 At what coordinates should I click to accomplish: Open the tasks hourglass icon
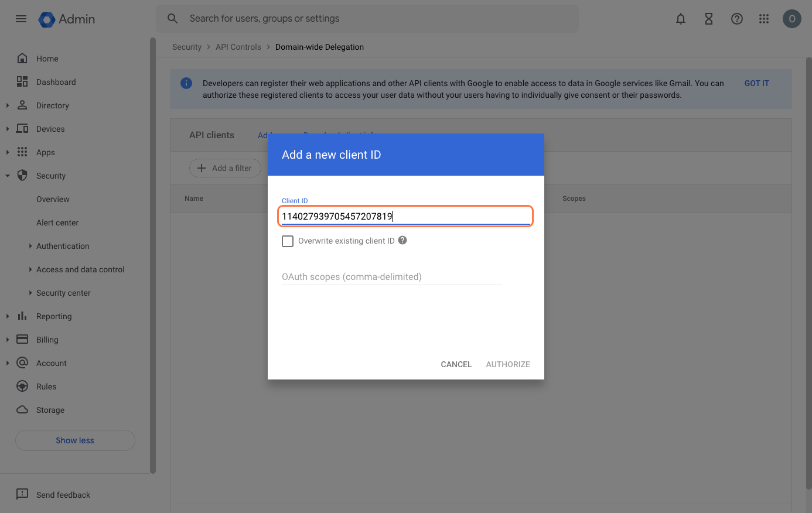click(x=708, y=19)
